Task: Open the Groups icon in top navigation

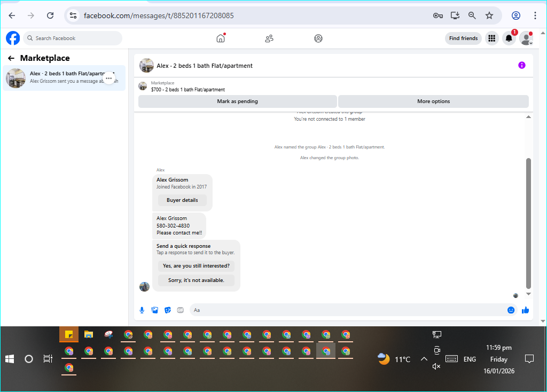Action: (x=318, y=38)
